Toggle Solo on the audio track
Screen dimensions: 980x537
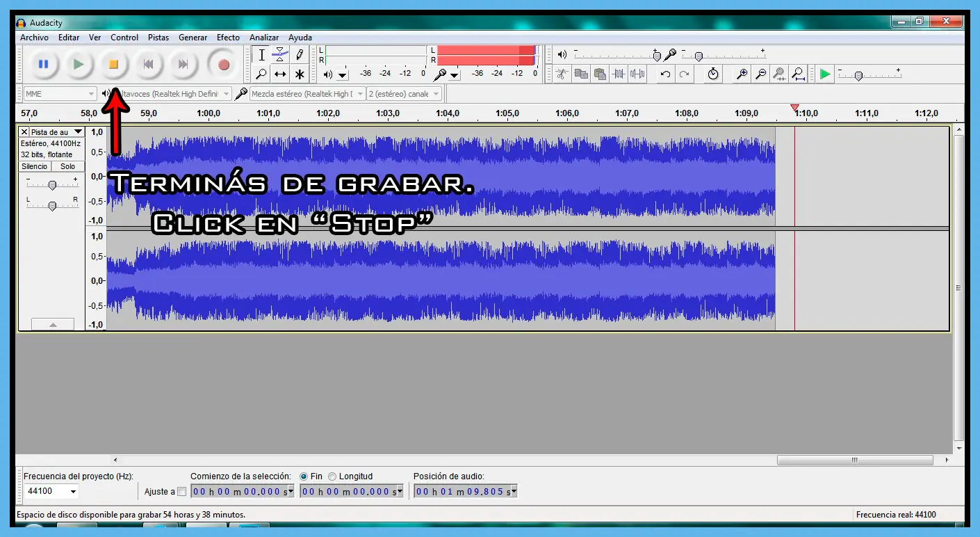click(67, 167)
